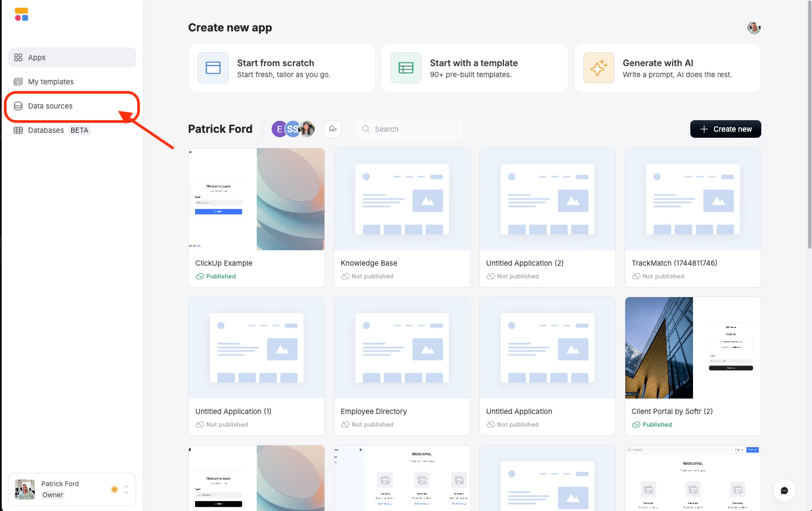The width and height of the screenshot is (812, 511).
Task: Click the Softr logo icon
Action: coord(21,14)
